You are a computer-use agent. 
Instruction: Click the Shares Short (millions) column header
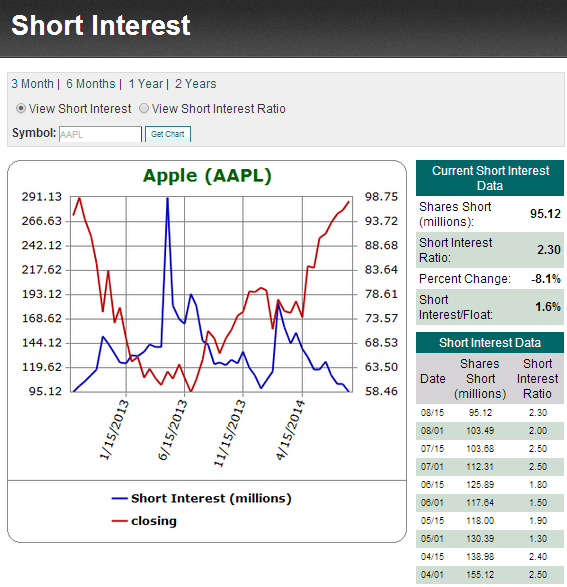click(480, 379)
